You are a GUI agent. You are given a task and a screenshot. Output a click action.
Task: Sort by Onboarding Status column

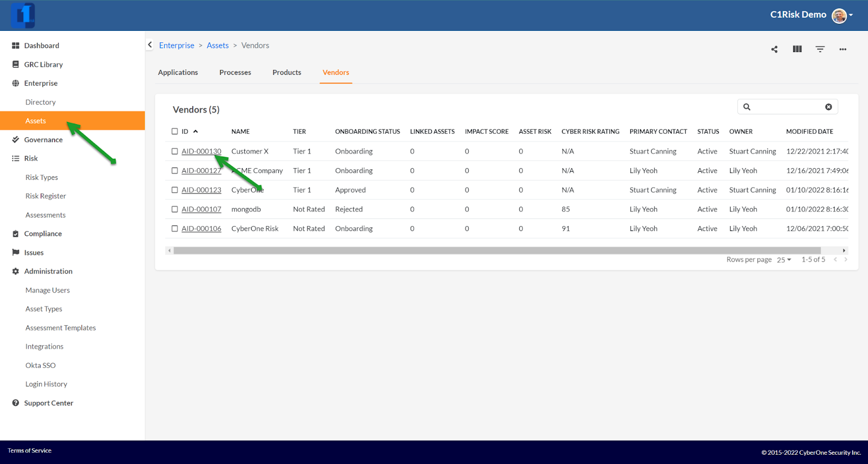pos(367,132)
